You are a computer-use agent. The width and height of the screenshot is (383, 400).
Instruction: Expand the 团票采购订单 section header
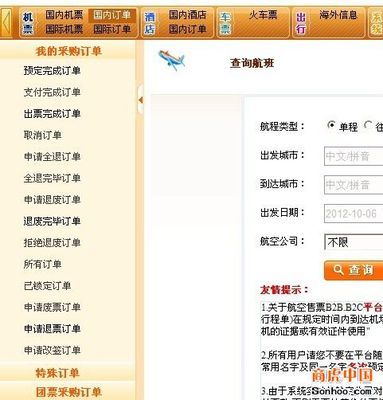tap(68, 392)
